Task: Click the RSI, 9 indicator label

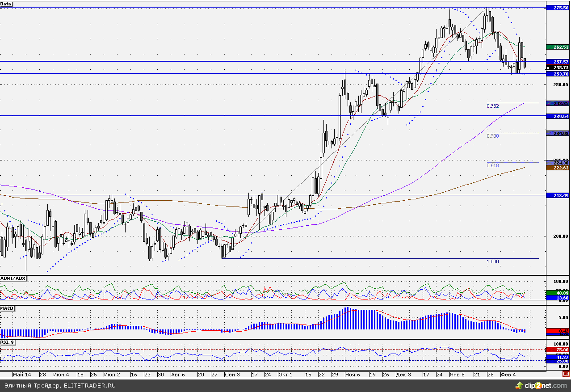Action: pos(8,342)
